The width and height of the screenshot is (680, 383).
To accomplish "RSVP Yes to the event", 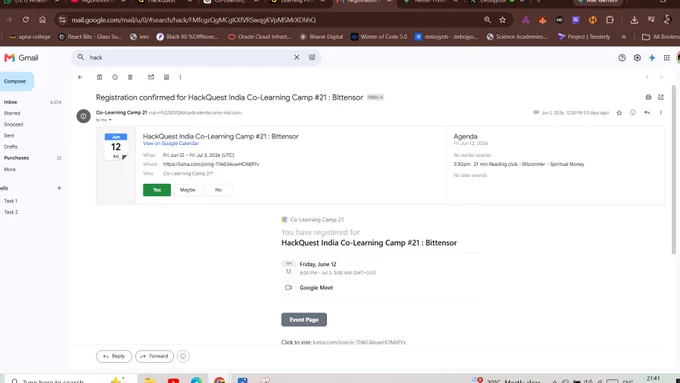I will coord(157,190).
